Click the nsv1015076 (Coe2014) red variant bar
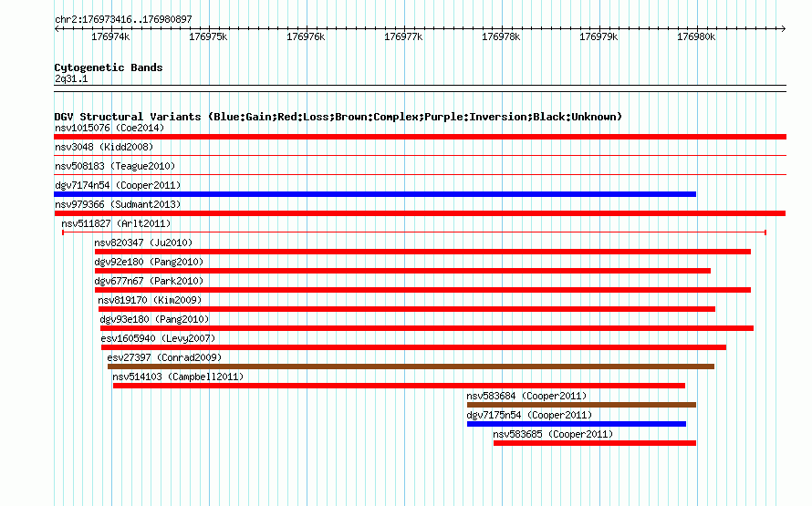This screenshot has height=506, width=812. point(420,137)
